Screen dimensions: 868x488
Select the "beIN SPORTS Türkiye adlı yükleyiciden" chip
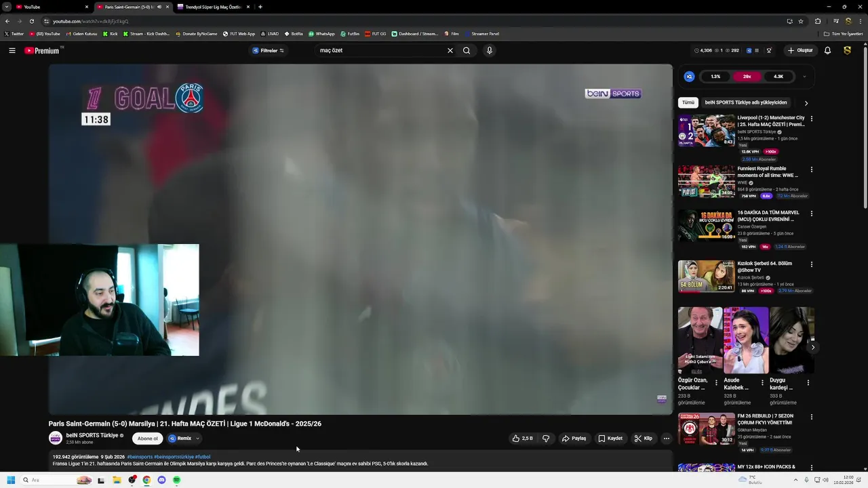746,102
